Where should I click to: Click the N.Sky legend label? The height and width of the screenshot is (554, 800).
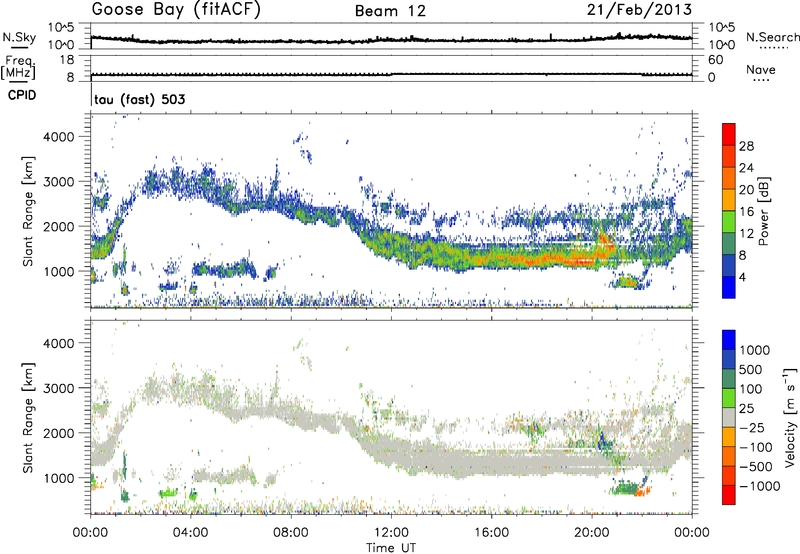coord(19,37)
